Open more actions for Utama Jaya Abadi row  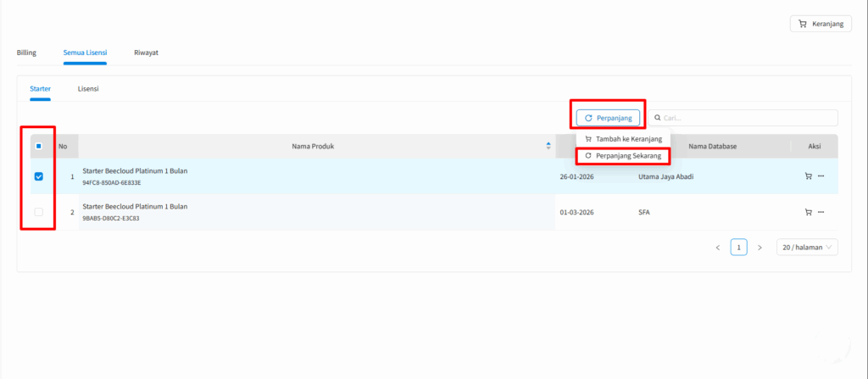821,176
